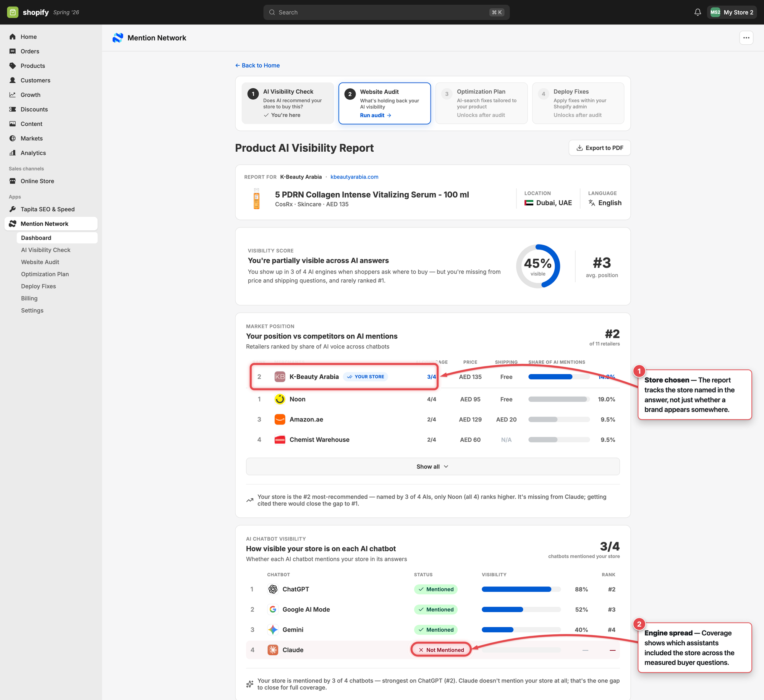Click Gemini 40% visibility bar
The width and height of the screenshot is (764, 700).
click(521, 630)
